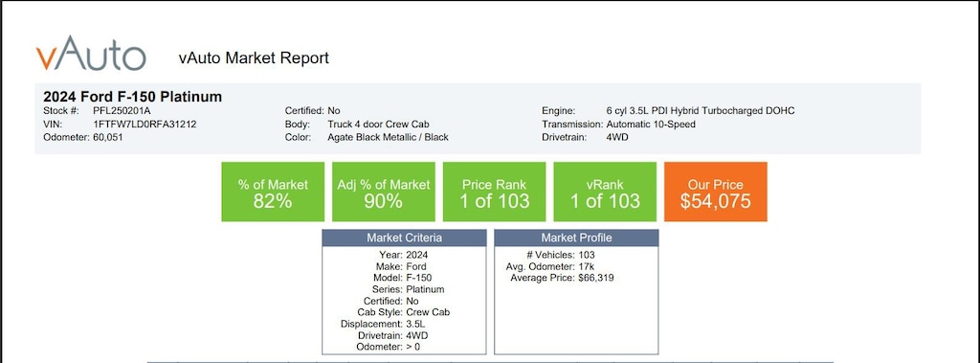Click the Odometer value 60,051
The width and height of the screenshot is (980, 363).
point(108,137)
